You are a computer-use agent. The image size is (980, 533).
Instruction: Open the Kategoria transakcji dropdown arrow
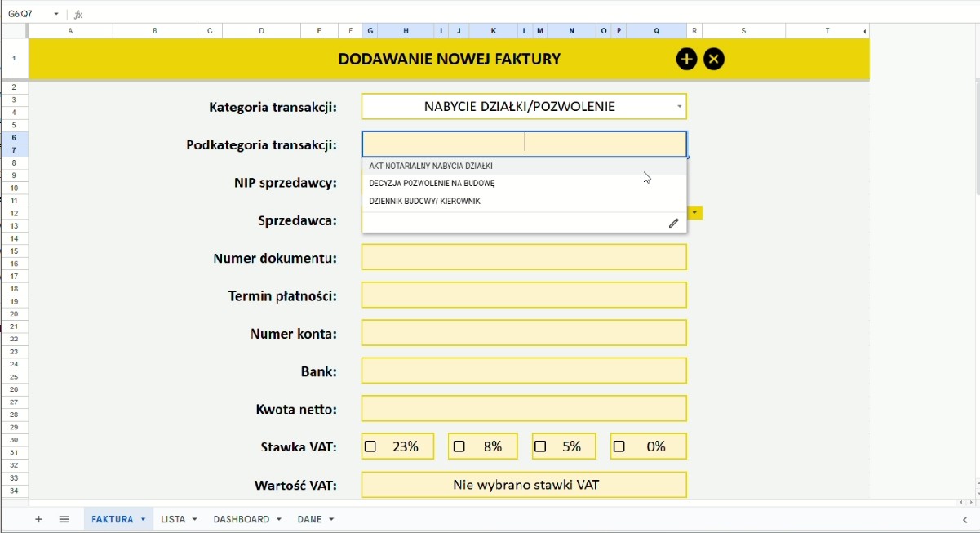pos(679,107)
